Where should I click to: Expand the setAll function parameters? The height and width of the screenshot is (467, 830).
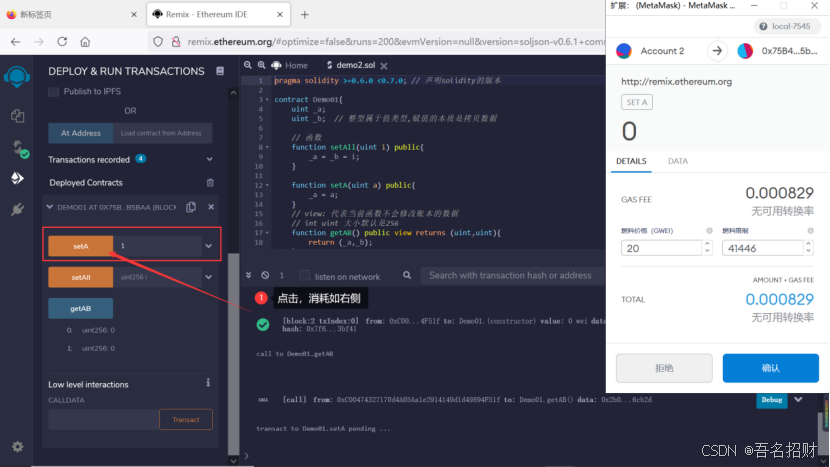pos(209,277)
